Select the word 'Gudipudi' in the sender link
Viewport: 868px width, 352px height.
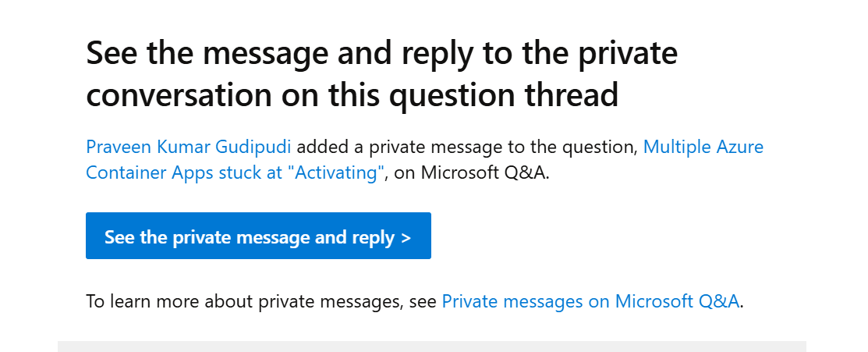[261, 148]
